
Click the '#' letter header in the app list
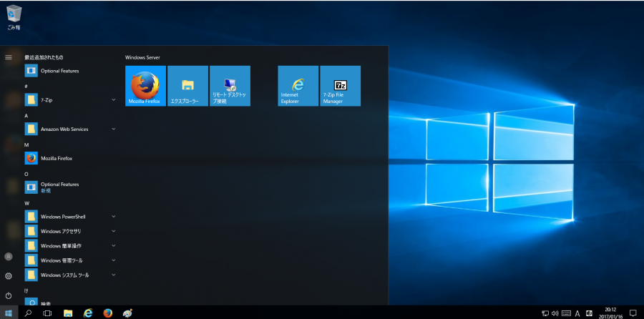[x=26, y=87]
